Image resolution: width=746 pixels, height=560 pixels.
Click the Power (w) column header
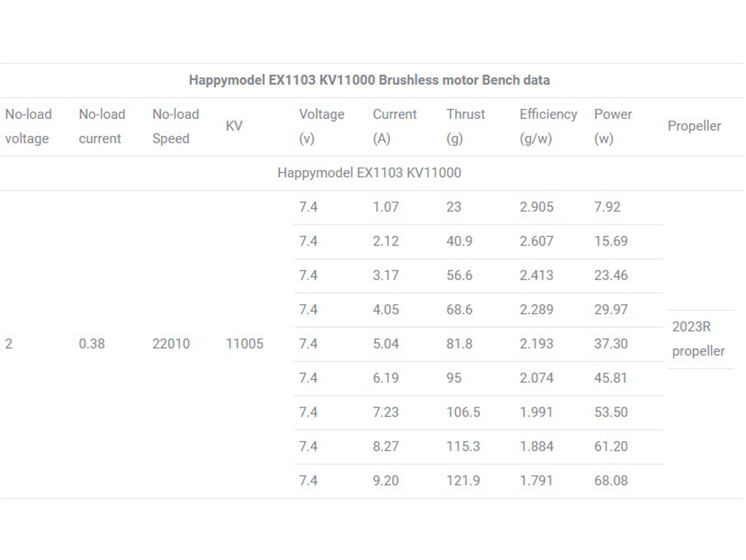pyautogui.click(x=613, y=126)
